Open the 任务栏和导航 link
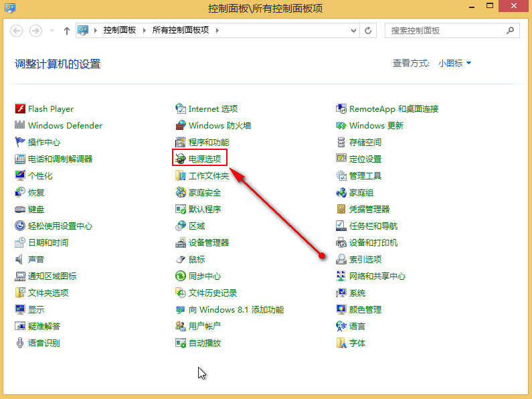532x399 pixels. (x=373, y=226)
